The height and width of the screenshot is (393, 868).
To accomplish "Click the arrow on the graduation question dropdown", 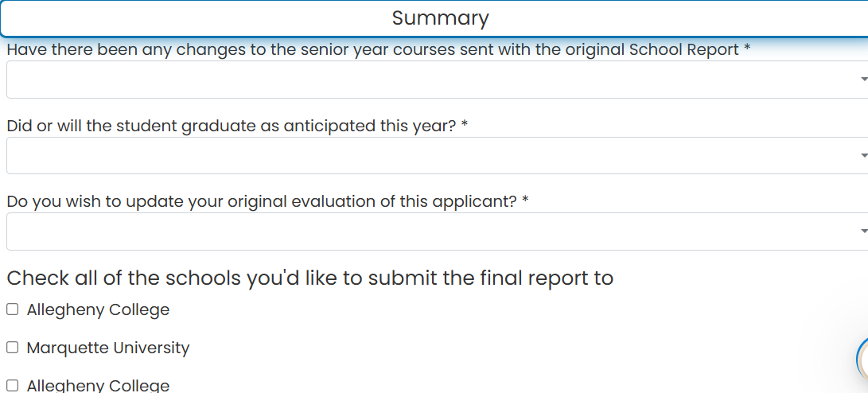I will click(863, 156).
